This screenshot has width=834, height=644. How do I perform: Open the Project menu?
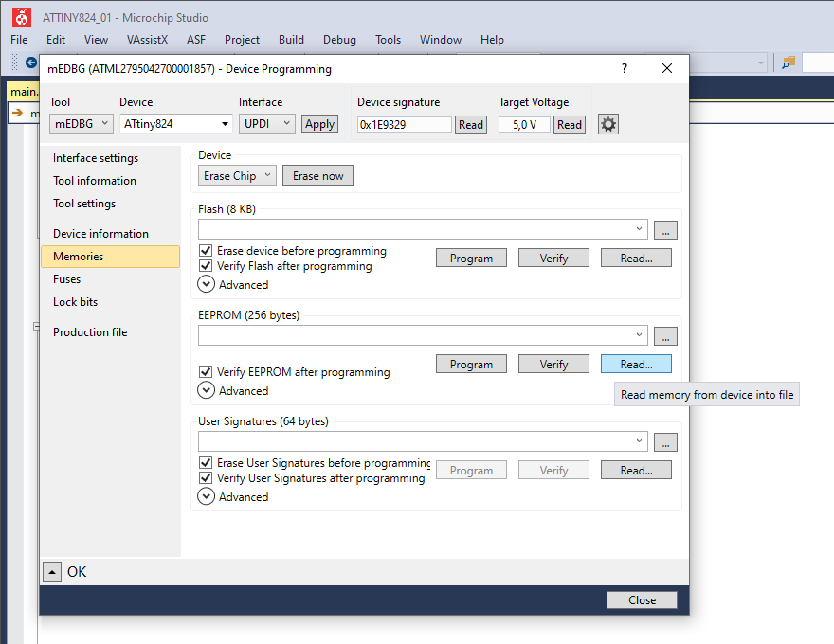pyautogui.click(x=242, y=40)
